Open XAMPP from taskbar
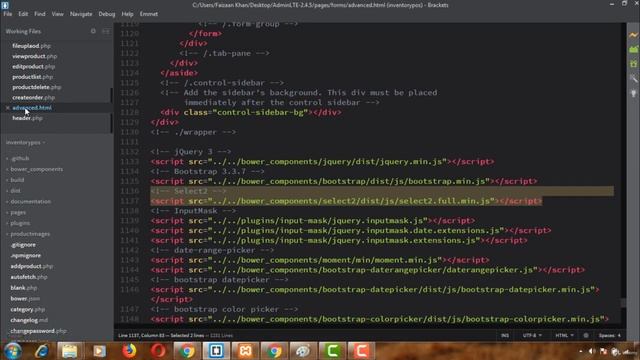This screenshot has height=360, width=640. click(x=245, y=351)
